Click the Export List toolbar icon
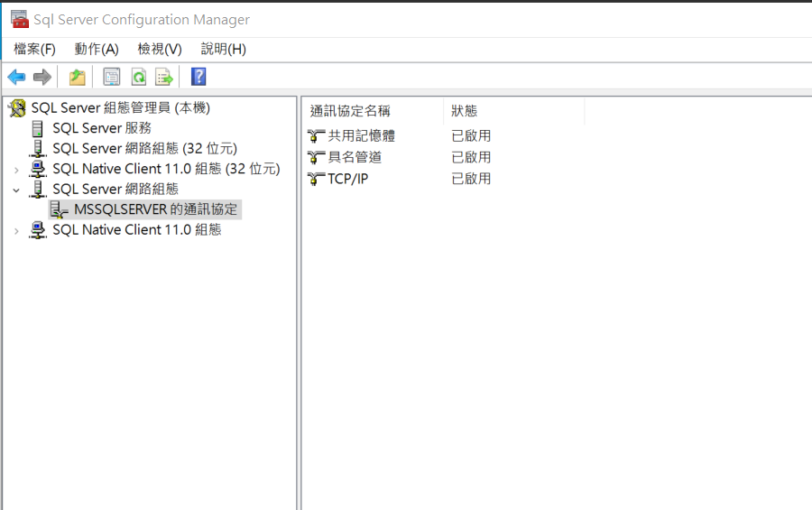Screen dimensions: 812x510 click(x=164, y=78)
